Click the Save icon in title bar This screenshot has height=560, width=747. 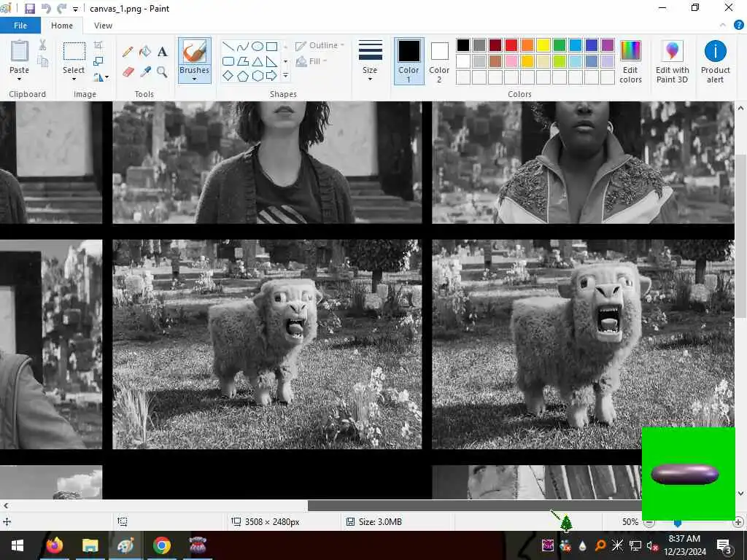[x=29, y=9]
